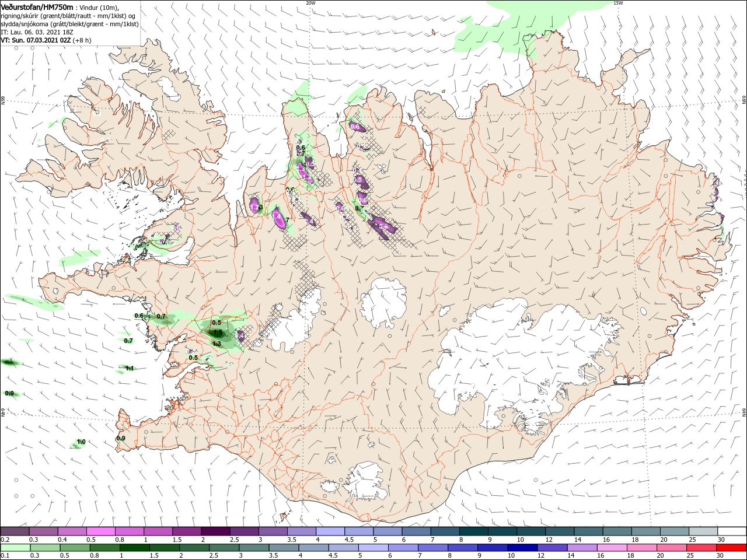The width and height of the screenshot is (747, 560).
Task: Pick the deep navy blue swatch at 10 on the lower scale
Action: click(x=522, y=548)
